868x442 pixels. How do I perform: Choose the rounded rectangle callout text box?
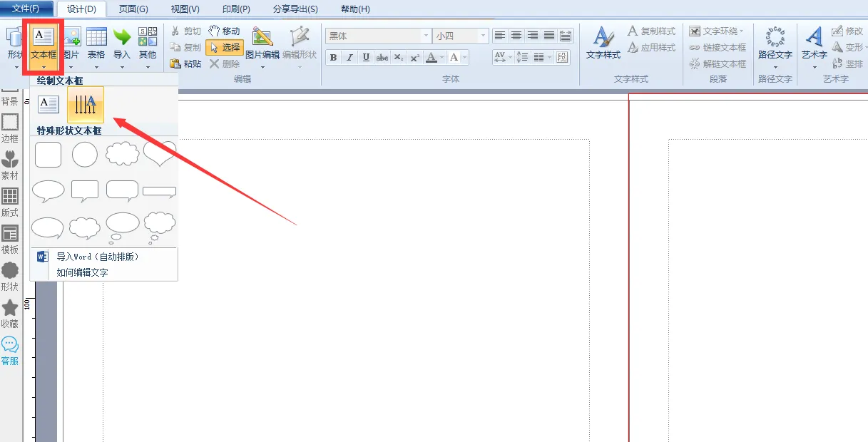click(122, 191)
